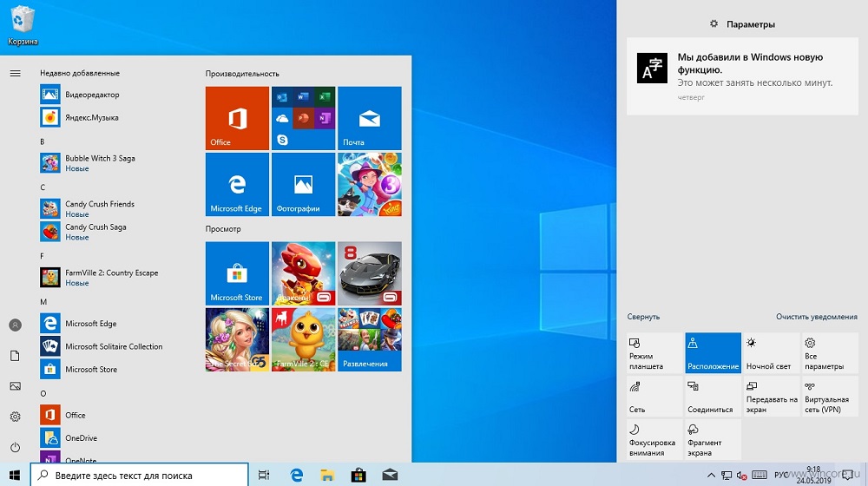Open Яндекс.Музыка from the app list
The width and height of the screenshot is (868, 486).
point(91,117)
